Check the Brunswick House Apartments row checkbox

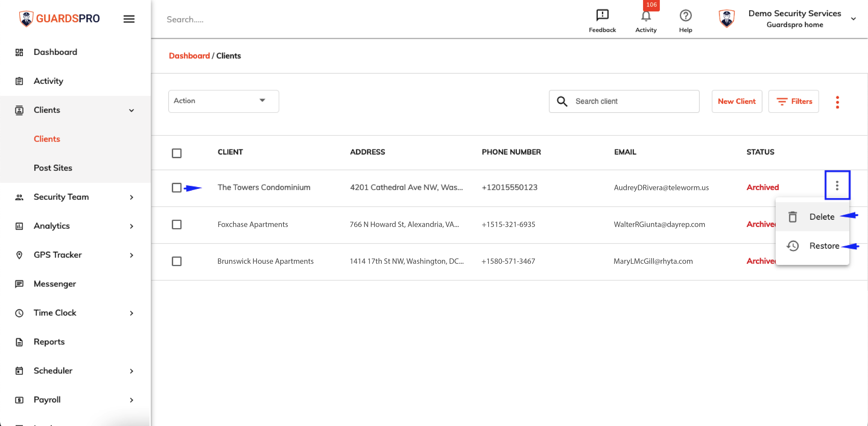(x=177, y=261)
